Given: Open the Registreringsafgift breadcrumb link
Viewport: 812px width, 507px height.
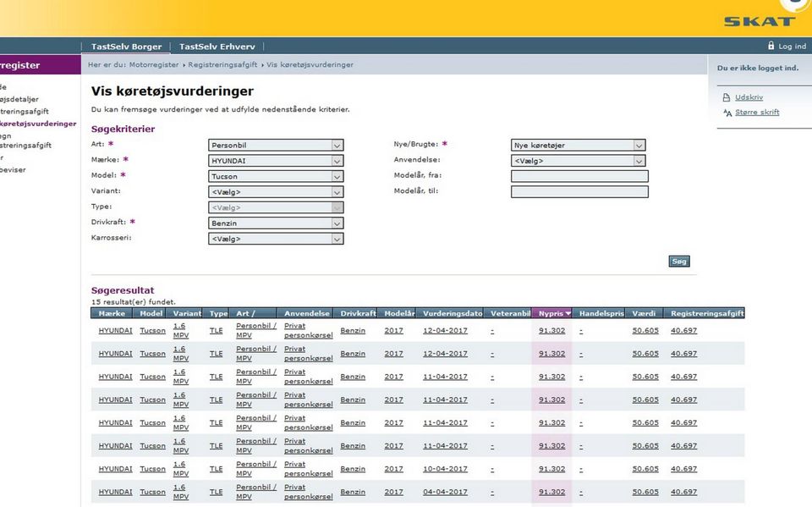Looking at the screenshot, I should tap(222, 64).
